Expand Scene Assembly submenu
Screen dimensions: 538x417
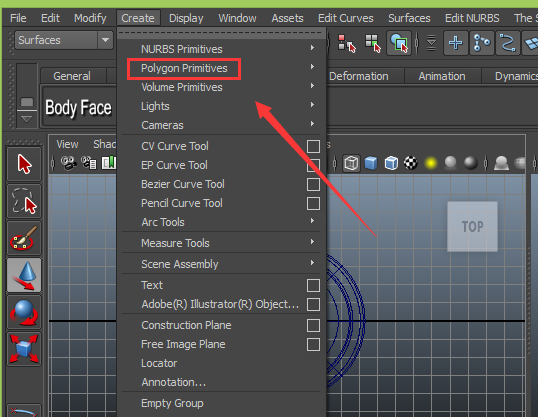pyautogui.click(x=221, y=264)
